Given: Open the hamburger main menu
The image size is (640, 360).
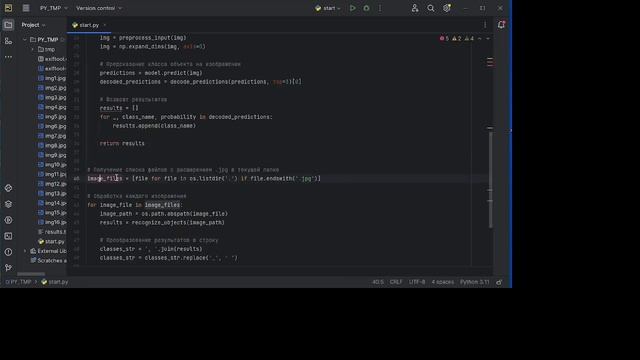Looking at the screenshot, I should pos(26,8).
